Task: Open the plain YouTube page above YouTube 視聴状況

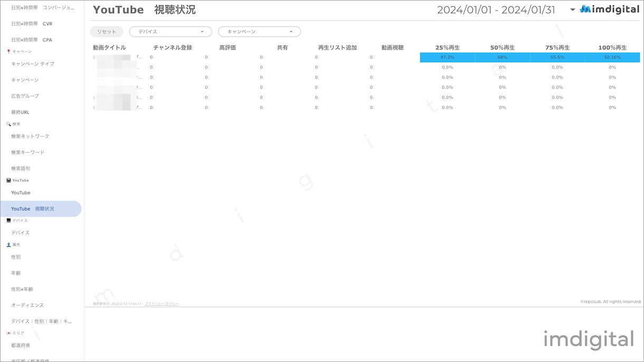Action: pos(21,193)
